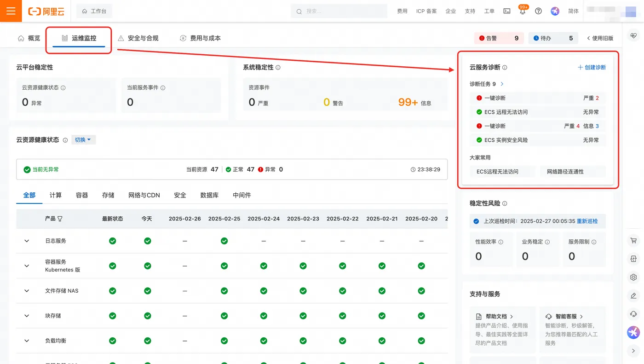
Task: Open the 诊断任务 9 chevron
Action: point(502,84)
